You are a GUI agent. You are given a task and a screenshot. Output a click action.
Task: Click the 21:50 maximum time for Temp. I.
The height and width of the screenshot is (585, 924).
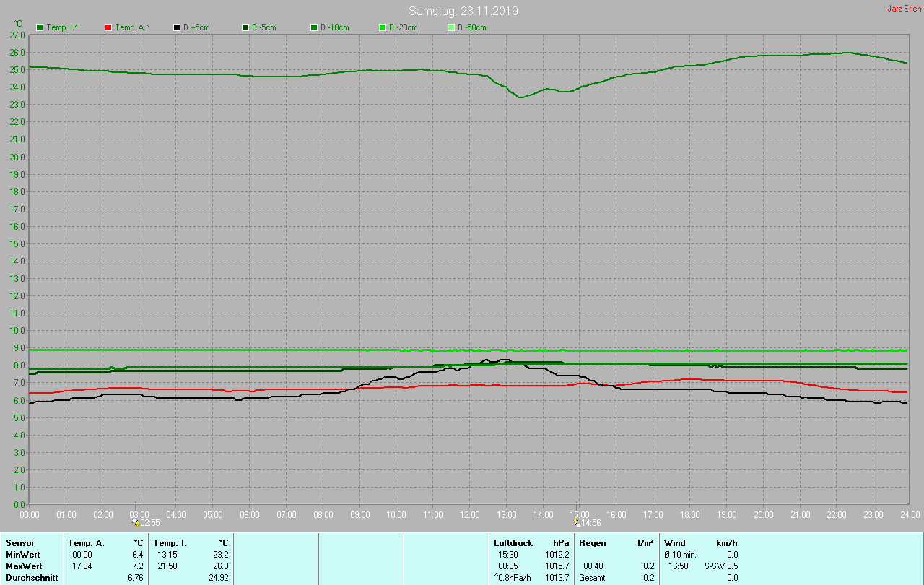click(x=167, y=566)
